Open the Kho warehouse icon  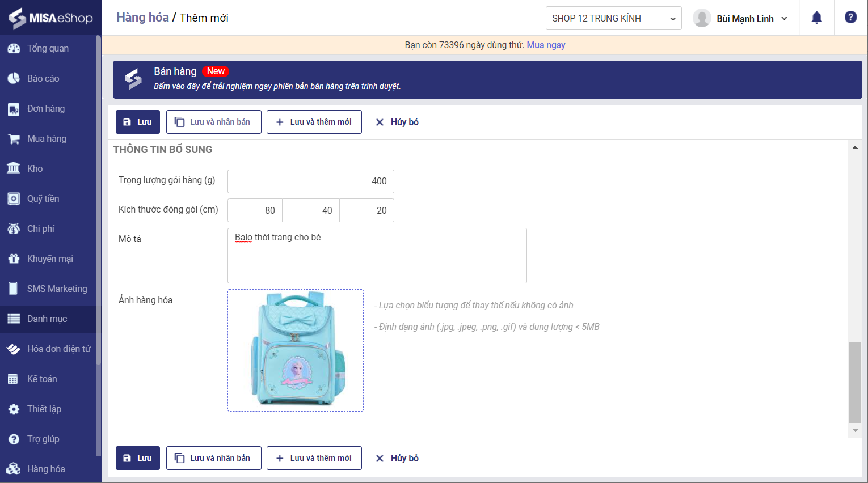(14, 168)
